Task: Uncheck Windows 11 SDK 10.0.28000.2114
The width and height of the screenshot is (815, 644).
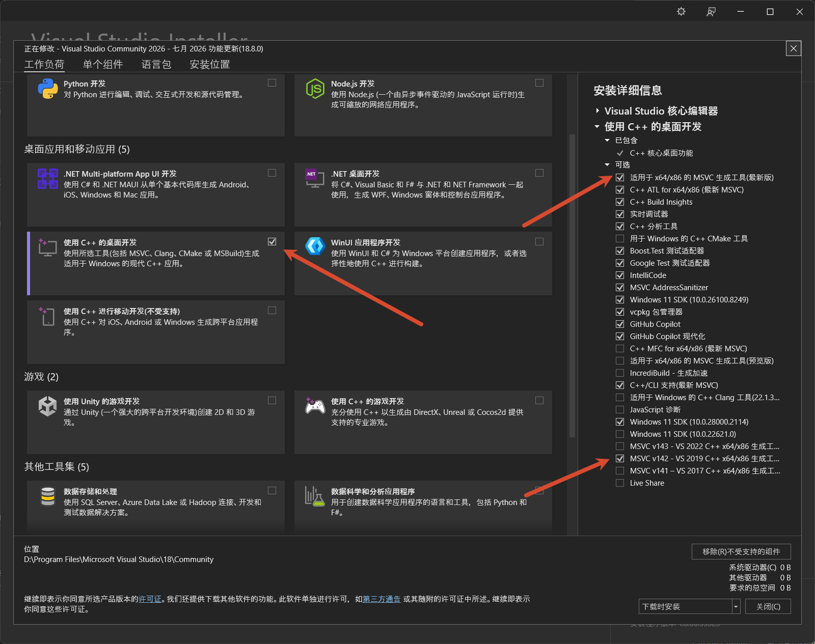Action: pos(620,422)
